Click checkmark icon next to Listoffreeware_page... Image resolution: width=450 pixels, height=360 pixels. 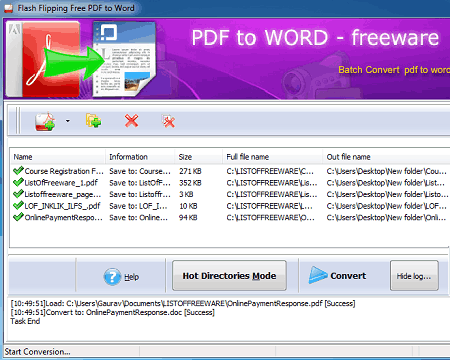coord(18,194)
